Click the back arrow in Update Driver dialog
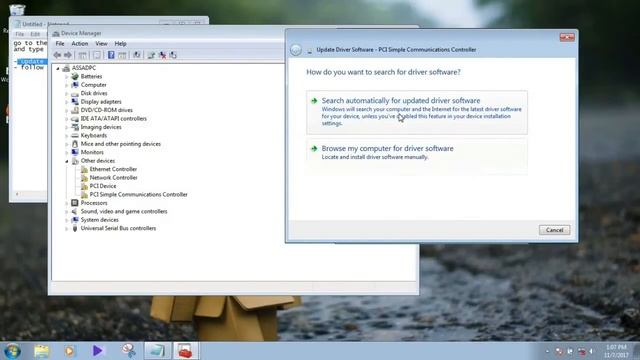The height and width of the screenshot is (360, 640). (296, 50)
